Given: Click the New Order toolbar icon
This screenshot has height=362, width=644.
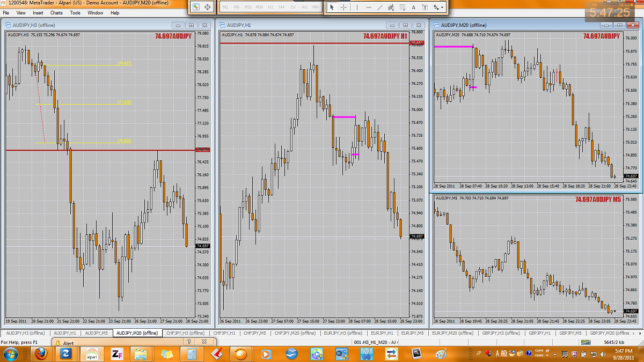Looking at the screenshot, I should pos(196,8).
